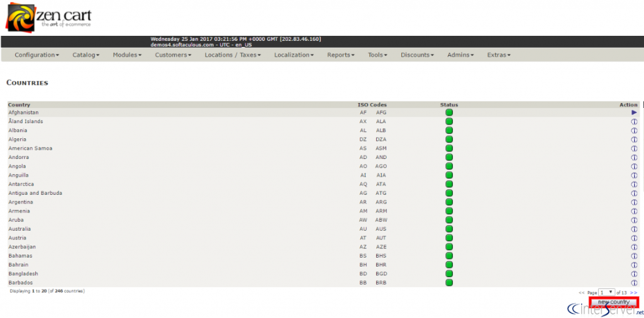This screenshot has width=644, height=318.
Task: Open Locations / Taxes dropdown menu
Action: click(x=233, y=55)
